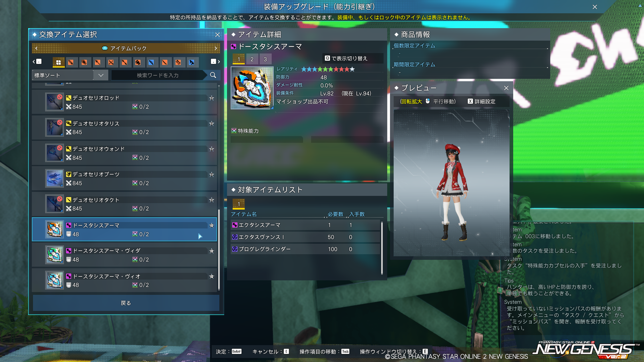Click the デュオセリオウォンド item thumbnail

(54, 153)
